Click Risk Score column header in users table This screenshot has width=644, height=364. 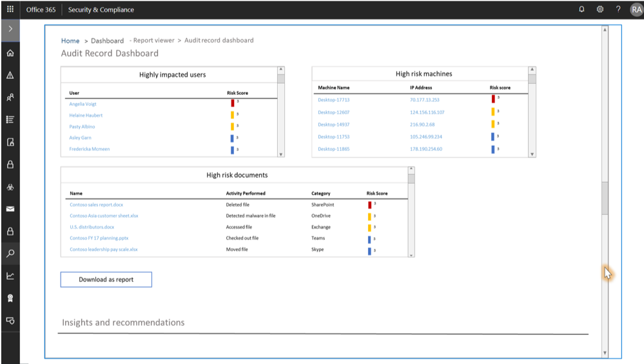pos(237,93)
